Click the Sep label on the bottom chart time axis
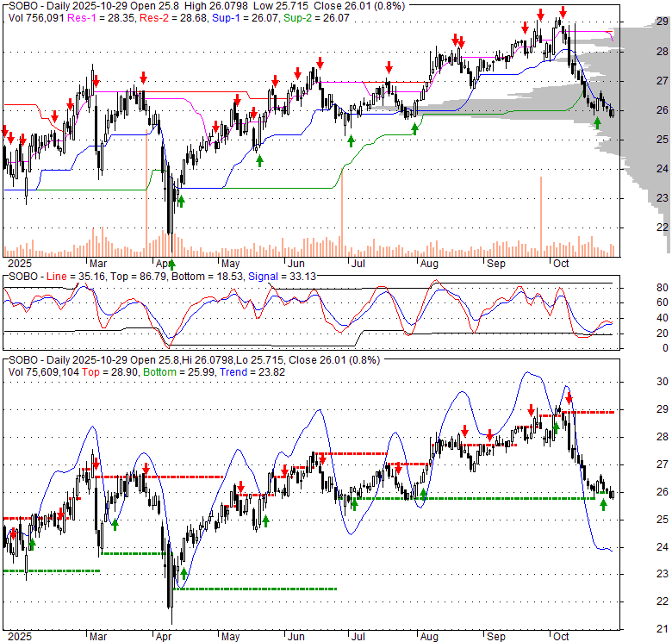The width and height of the screenshot is (672, 642). (496, 637)
